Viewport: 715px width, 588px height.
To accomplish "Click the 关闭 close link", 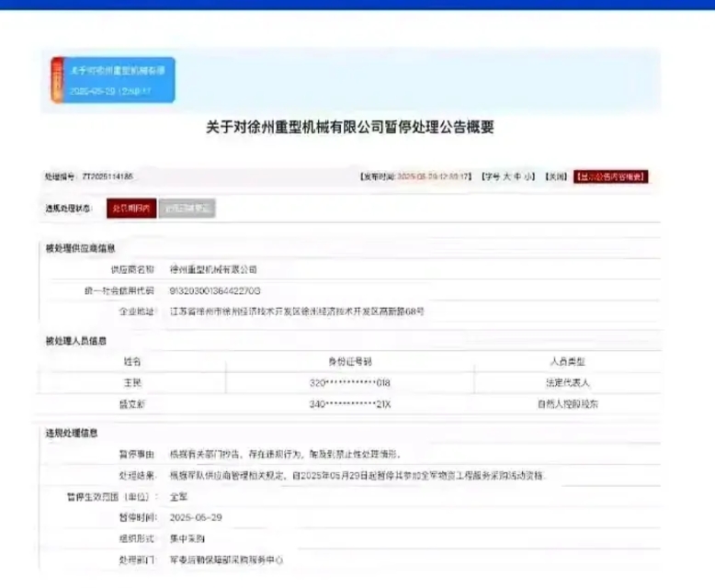I will [x=556, y=176].
